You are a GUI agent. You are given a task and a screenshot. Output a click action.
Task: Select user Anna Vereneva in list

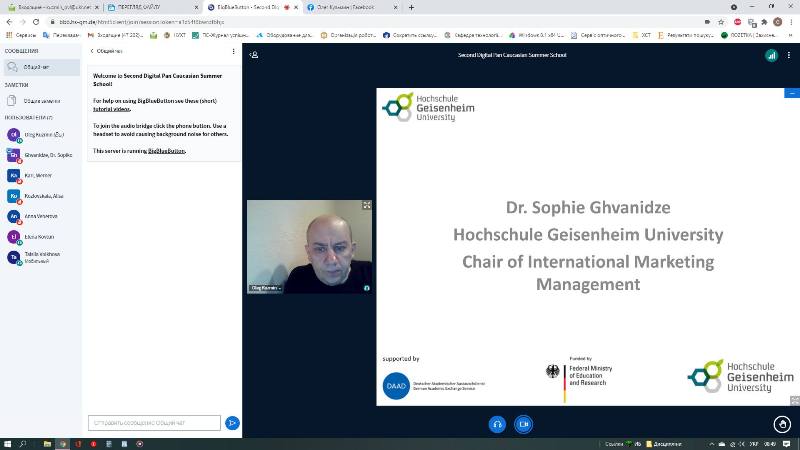[42, 216]
